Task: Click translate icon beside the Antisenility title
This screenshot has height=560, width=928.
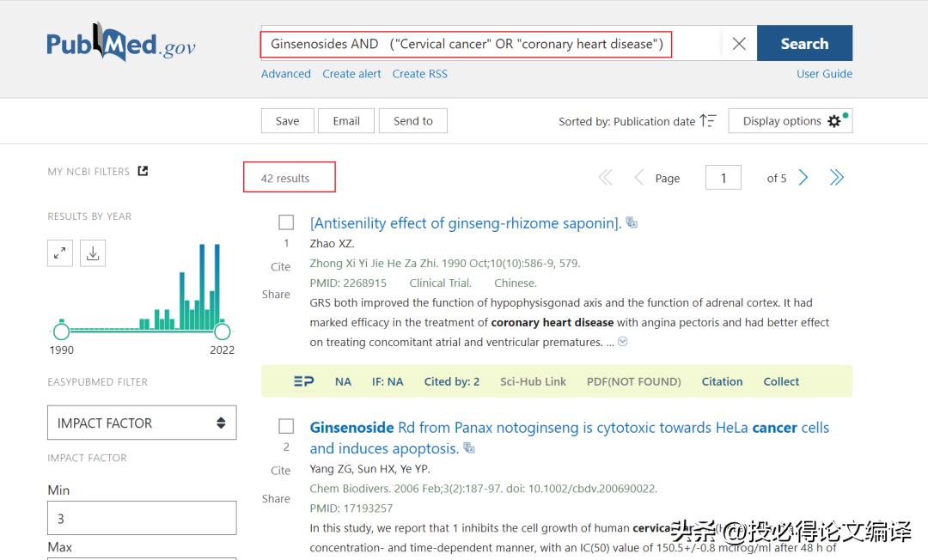Action: 632,222
